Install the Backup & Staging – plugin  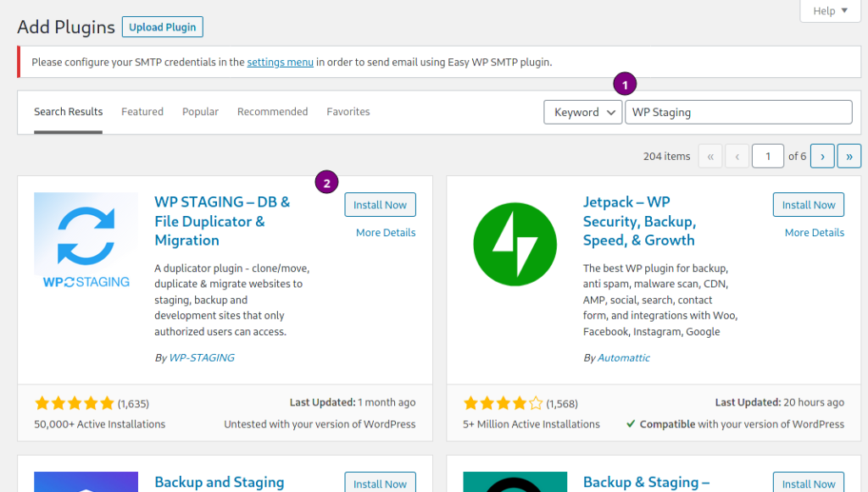point(808,482)
